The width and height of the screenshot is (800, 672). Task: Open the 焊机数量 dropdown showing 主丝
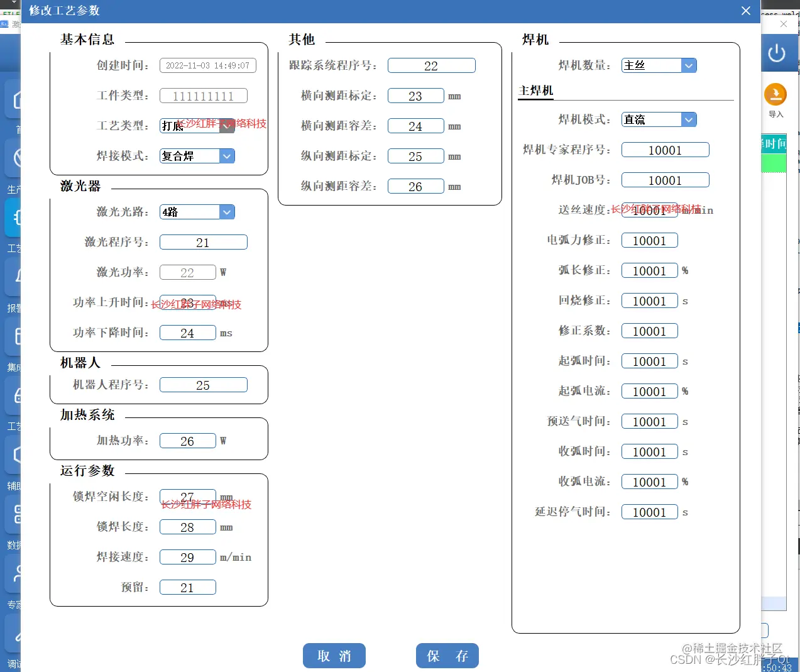click(689, 65)
